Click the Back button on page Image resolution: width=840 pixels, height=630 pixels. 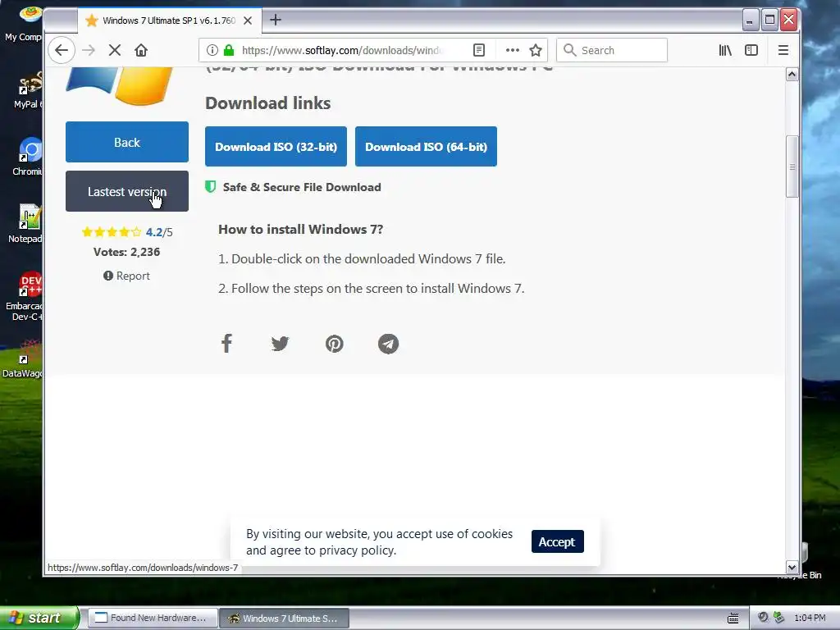(127, 142)
